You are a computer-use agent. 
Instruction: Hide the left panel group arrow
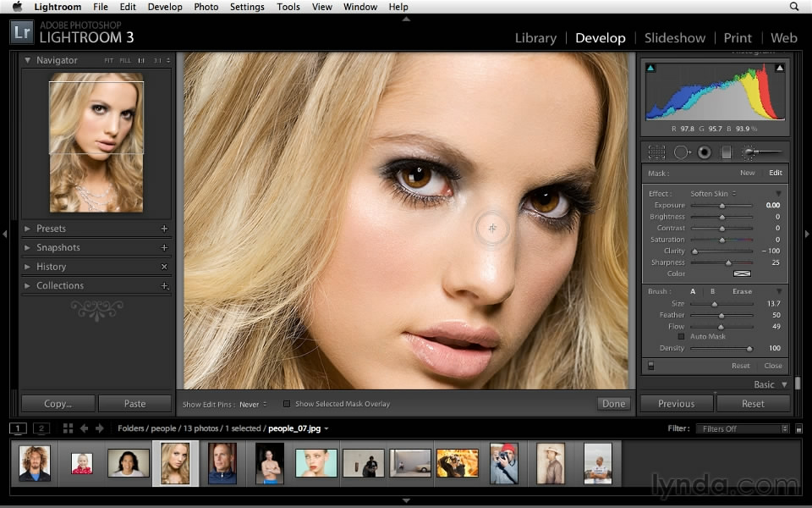(5, 235)
